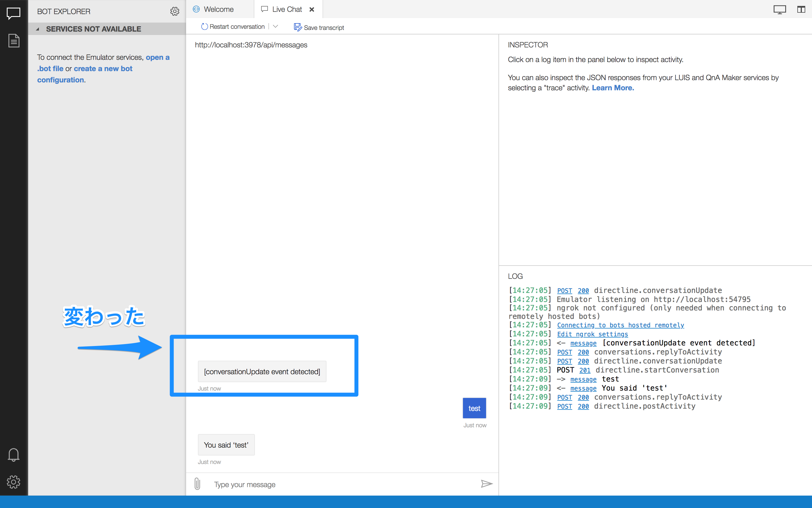812x508 pixels.
Task: Open the document (resources) icon in sidebar
Action: coord(14,41)
